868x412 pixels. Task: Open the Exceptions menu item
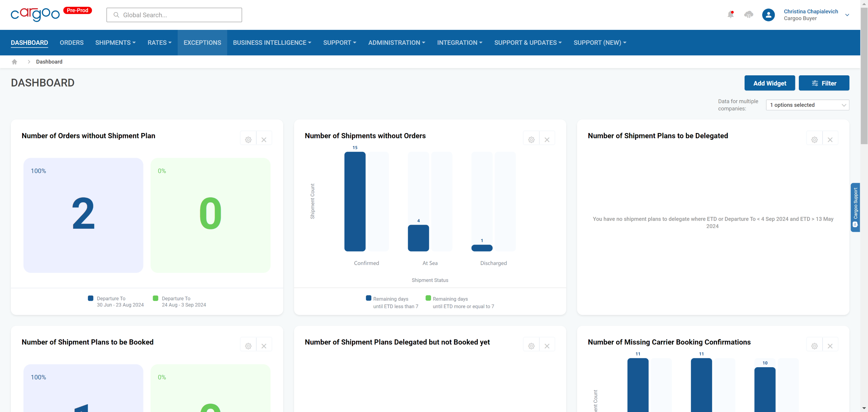click(x=202, y=43)
